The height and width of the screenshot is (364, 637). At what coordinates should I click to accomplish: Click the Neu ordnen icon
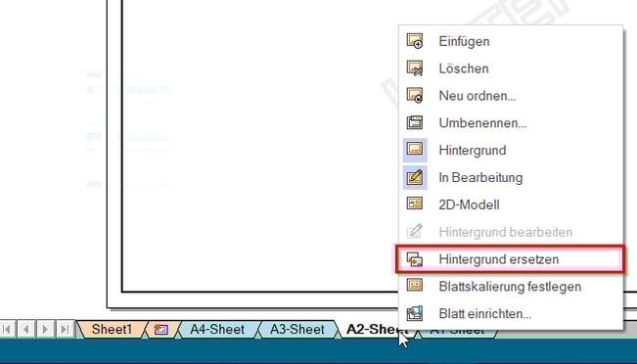click(x=415, y=96)
